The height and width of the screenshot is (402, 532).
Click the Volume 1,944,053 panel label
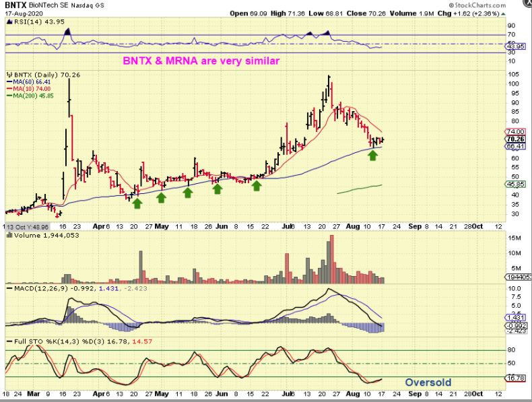(x=45, y=235)
